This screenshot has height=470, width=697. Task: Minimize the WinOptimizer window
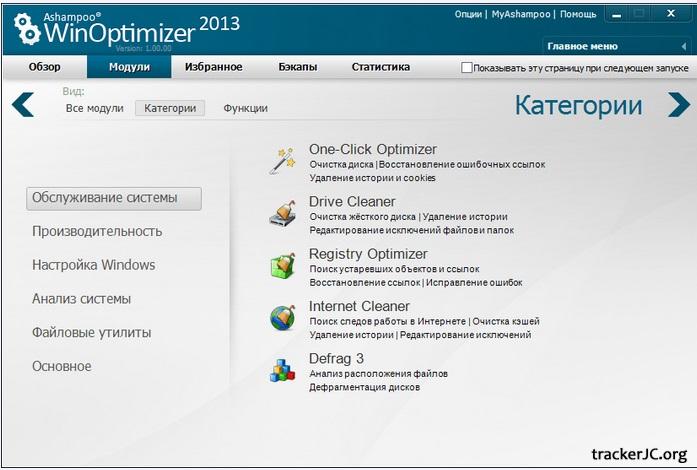617,15
